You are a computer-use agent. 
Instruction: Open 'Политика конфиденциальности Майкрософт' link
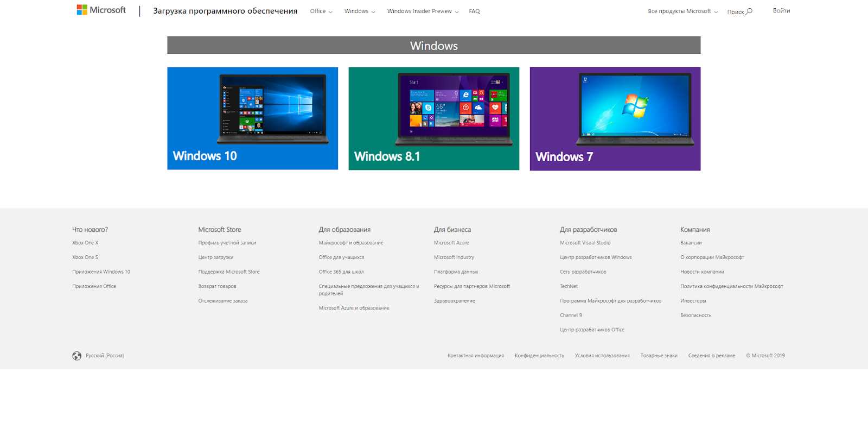(732, 286)
